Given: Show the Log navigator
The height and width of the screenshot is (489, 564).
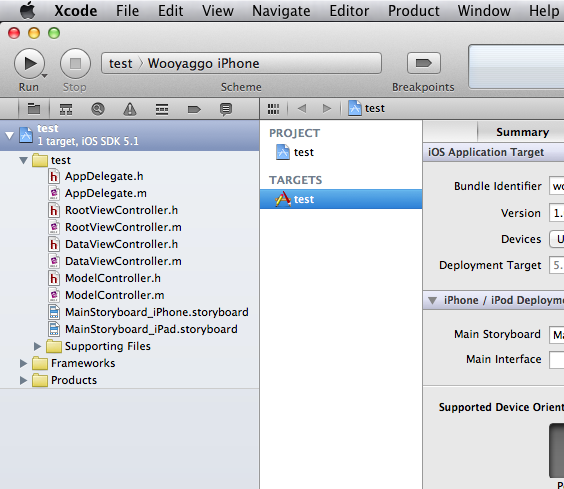Looking at the screenshot, I should click(226, 109).
